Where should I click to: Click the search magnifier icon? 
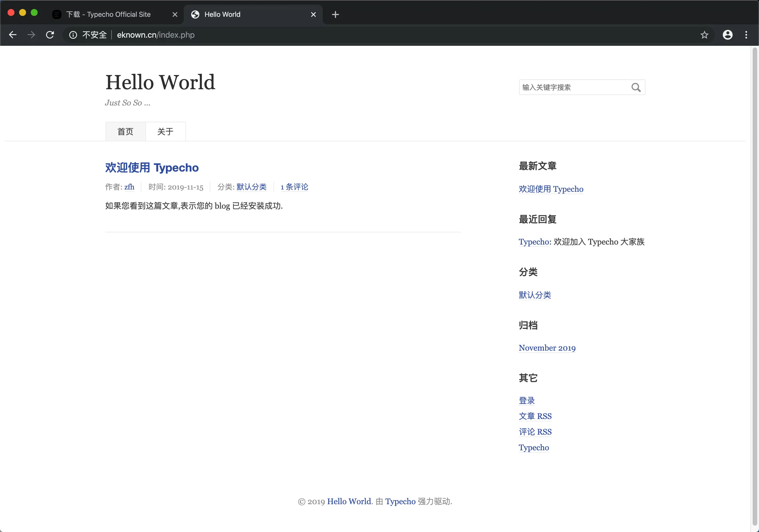636,87
